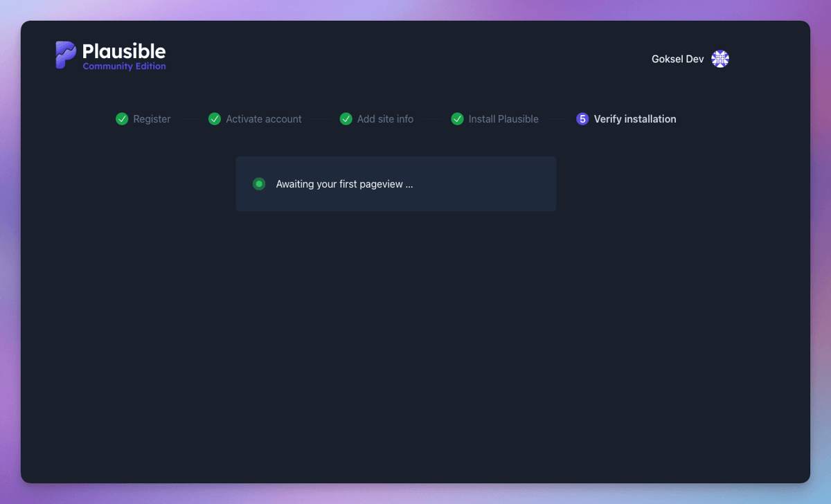831x504 pixels.
Task: Click the Register step checkmark icon
Action: point(122,119)
